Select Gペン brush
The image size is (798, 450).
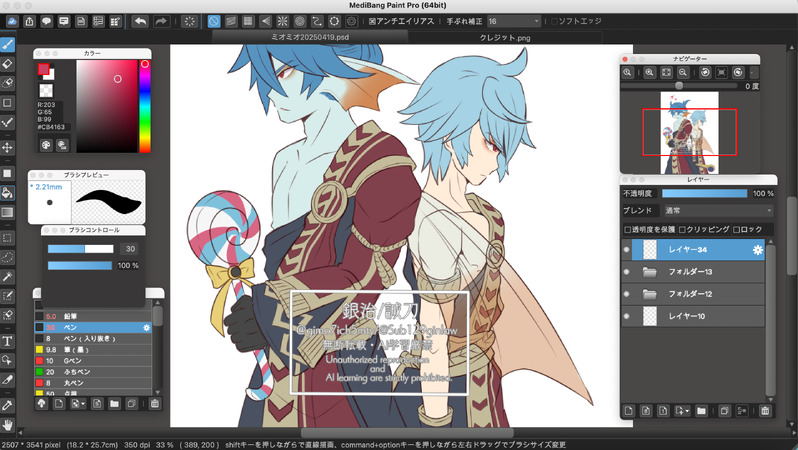pyautogui.click(x=93, y=361)
